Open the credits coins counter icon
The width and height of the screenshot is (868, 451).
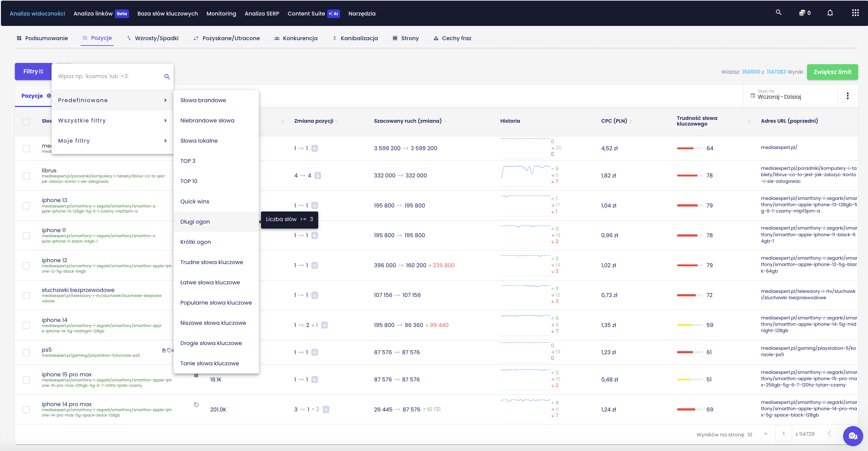[802, 13]
